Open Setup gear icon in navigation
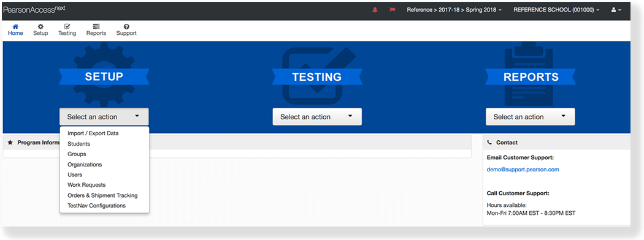The width and height of the screenshot is (644, 240). pyautogui.click(x=40, y=26)
